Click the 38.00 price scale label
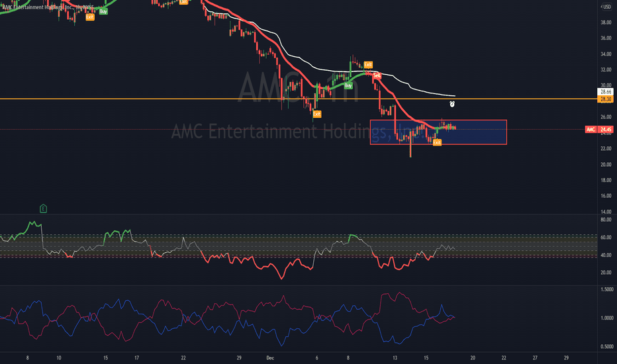Screen dimensions: 617x364 tap(606, 23)
